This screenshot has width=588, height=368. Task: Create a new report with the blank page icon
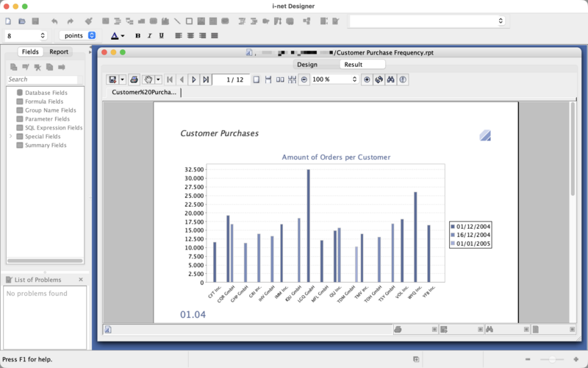click(8, 21)
